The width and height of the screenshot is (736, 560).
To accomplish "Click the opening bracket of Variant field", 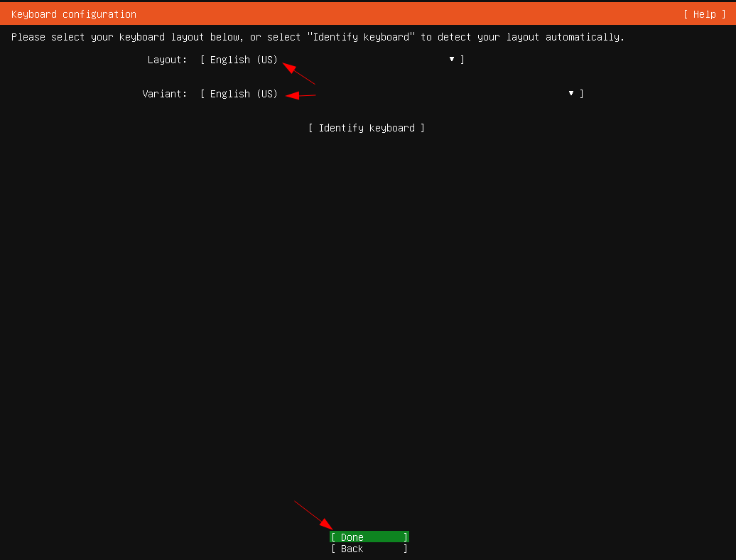I will coord(202,94).
